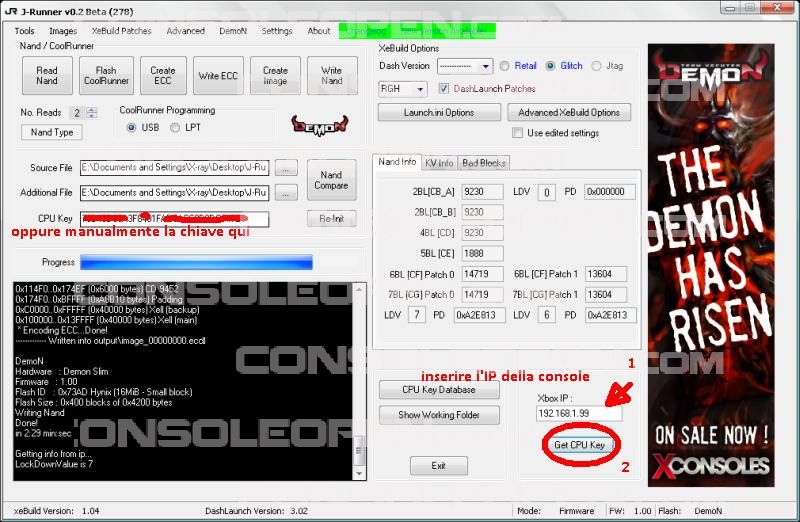800x522 pixels.
Task: Check the Use edited settings box
Action: coord(517,133)
